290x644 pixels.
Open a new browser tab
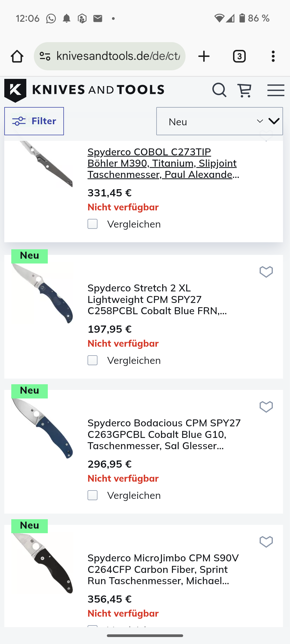point(204,56)
